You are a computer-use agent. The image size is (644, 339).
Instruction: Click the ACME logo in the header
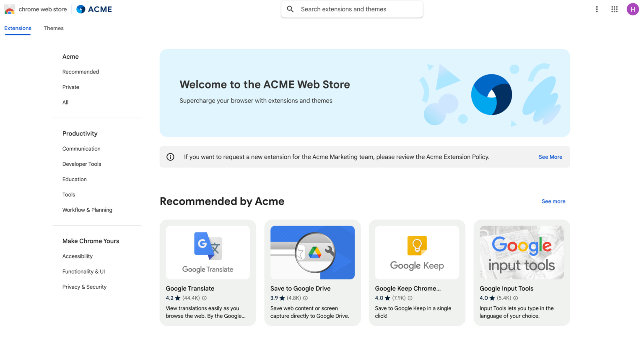pyautogui.click(x=94, y=9)
